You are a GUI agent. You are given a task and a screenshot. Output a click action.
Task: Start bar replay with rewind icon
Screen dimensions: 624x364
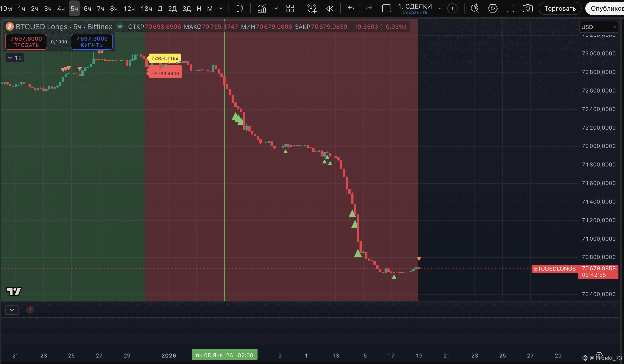(x=330, y=8)
